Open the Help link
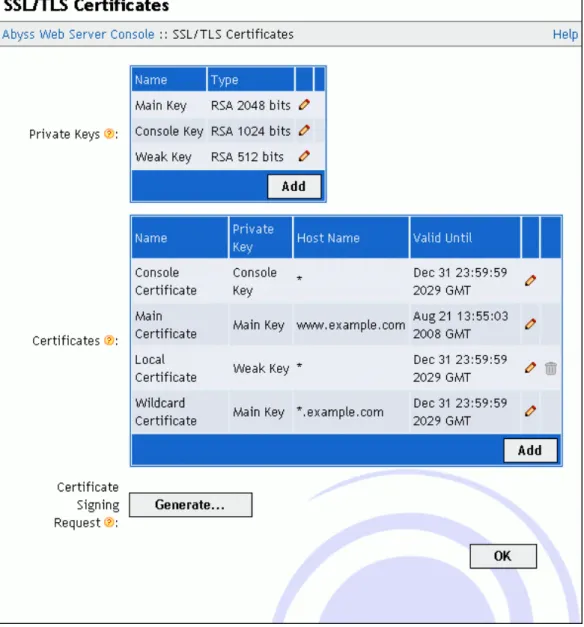The height and width of the screenshot is (627, 584). [565, 34]
